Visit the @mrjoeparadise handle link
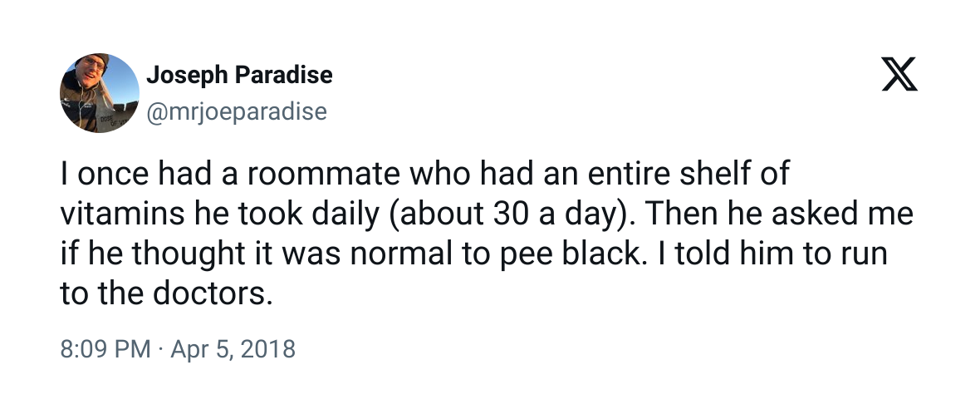 237,111
